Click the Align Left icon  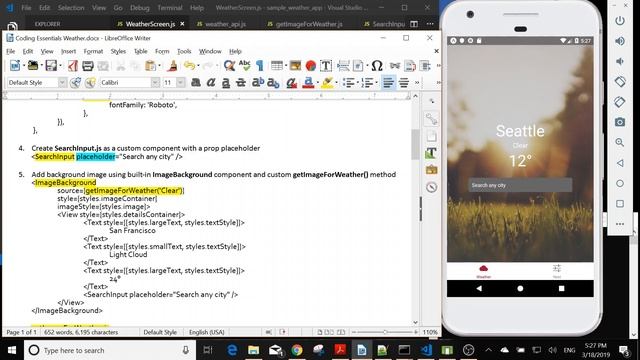(x=388, y=83)
